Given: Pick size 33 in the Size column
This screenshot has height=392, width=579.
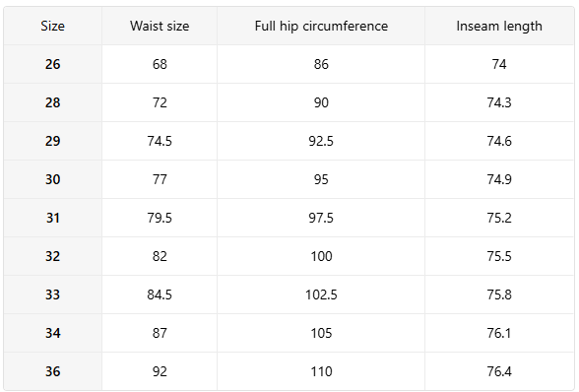Looking at the screenshot, I should [53, 294].
